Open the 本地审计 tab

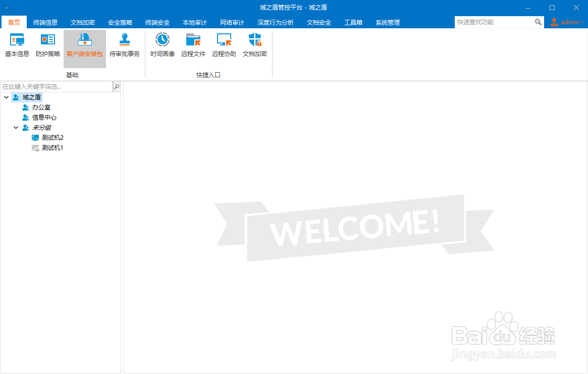pyautogui.click(x=195, y=23)
